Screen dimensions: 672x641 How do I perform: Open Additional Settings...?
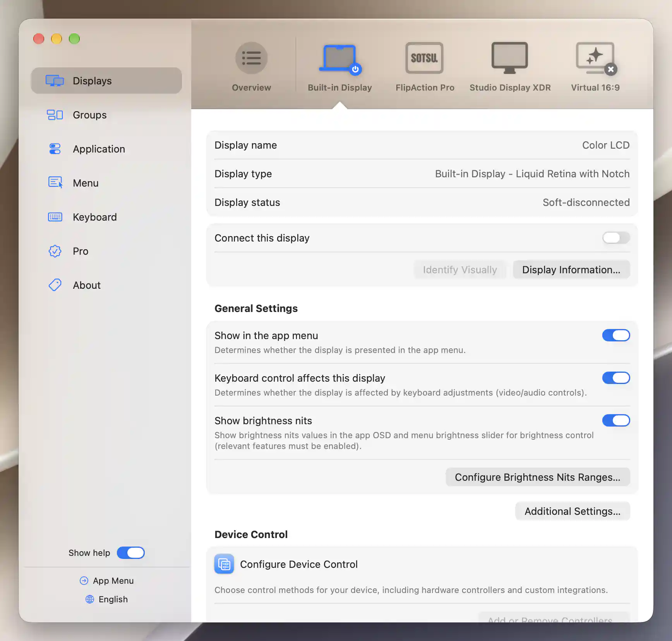(x=573, y=511)
